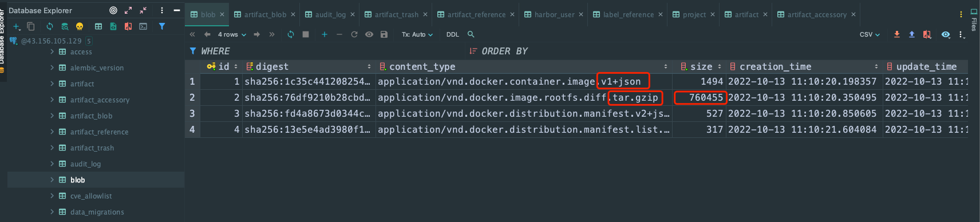Screen dimensions: 980x222
Task: Open the blue eye view options dropdown
Action: point(946,34)
